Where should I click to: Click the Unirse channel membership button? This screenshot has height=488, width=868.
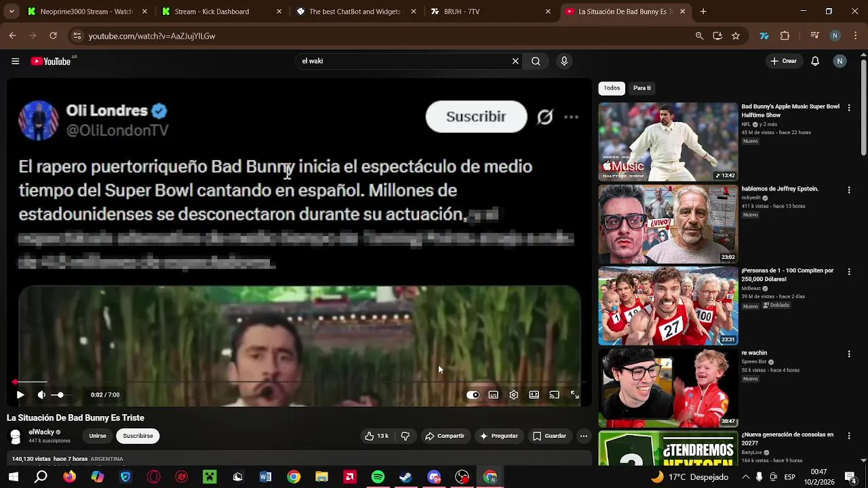(98, 436)
